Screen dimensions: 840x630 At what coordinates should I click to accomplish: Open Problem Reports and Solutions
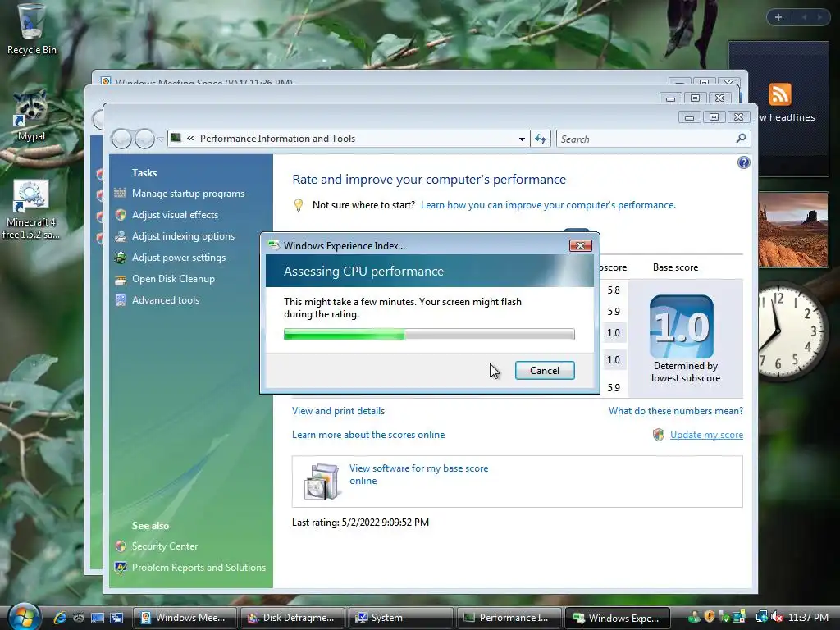pos(199,568)
